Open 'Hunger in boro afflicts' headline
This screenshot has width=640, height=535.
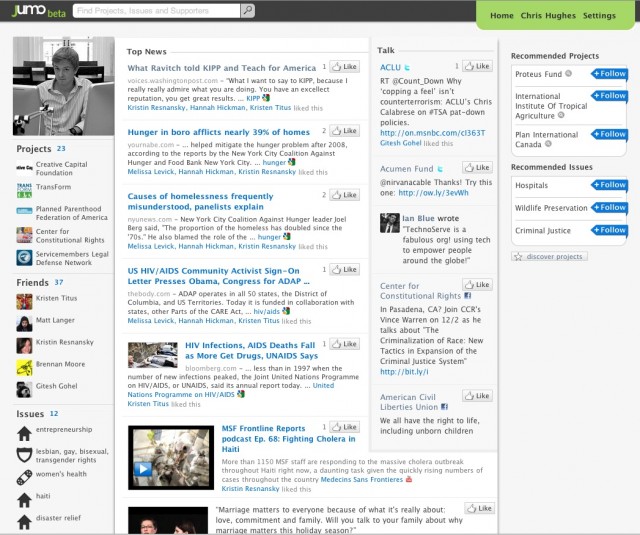click(219, 132)
